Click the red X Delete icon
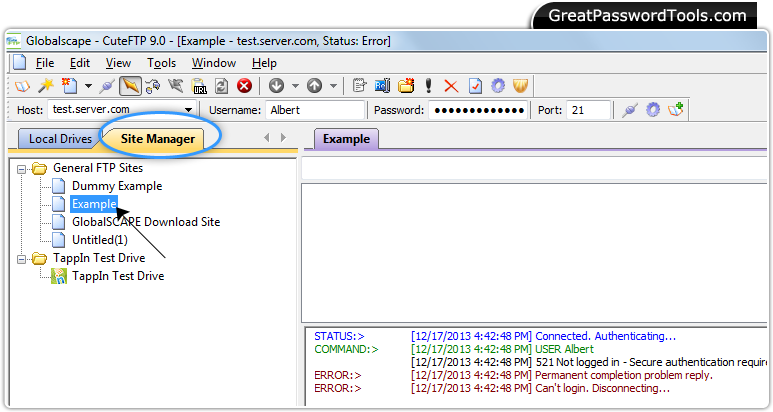This screenshot has width=773, height=412. 451,86
